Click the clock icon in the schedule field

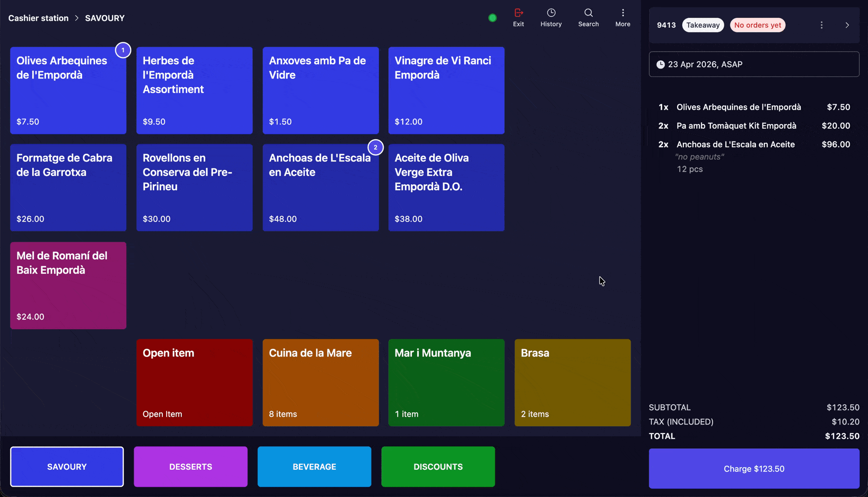pyautogui.click(x=661, y=64)
